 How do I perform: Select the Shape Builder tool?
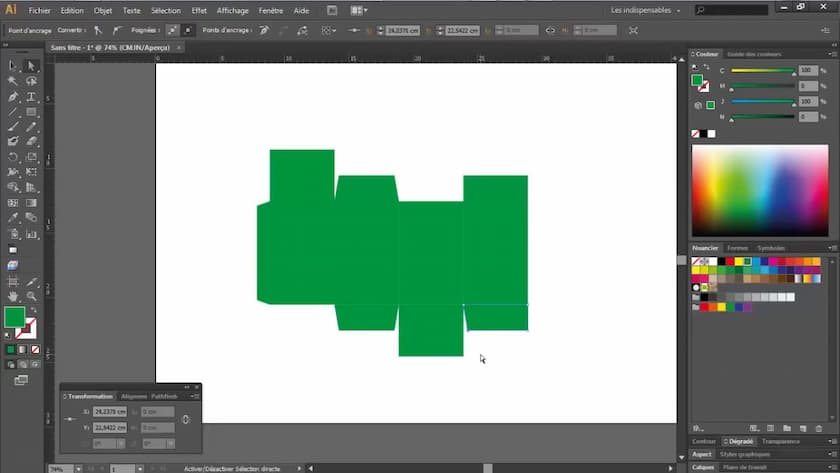pyautogui.click(x=13, y=187)
